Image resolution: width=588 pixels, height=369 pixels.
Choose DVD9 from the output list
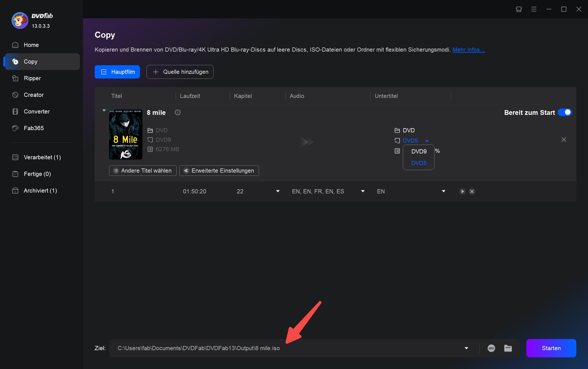tap(419, 151)
